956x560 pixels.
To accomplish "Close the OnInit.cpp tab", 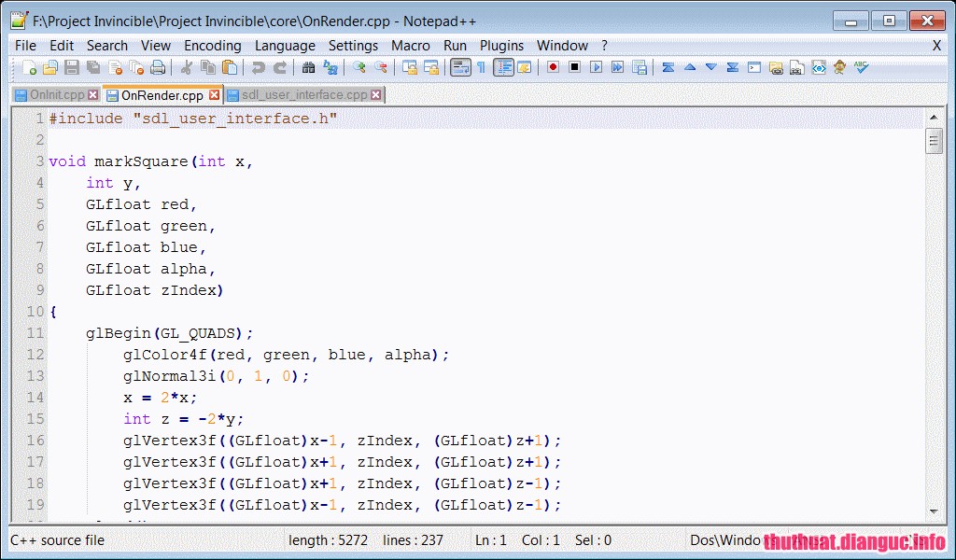I will 92,95.
